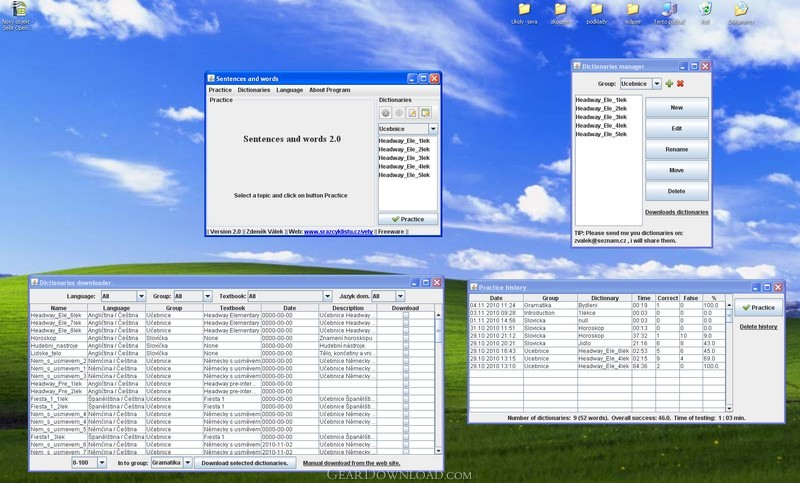Viewport: 800px width, 483px height.
Task: Click the Correct column header in Practice history
Action: 667,298
